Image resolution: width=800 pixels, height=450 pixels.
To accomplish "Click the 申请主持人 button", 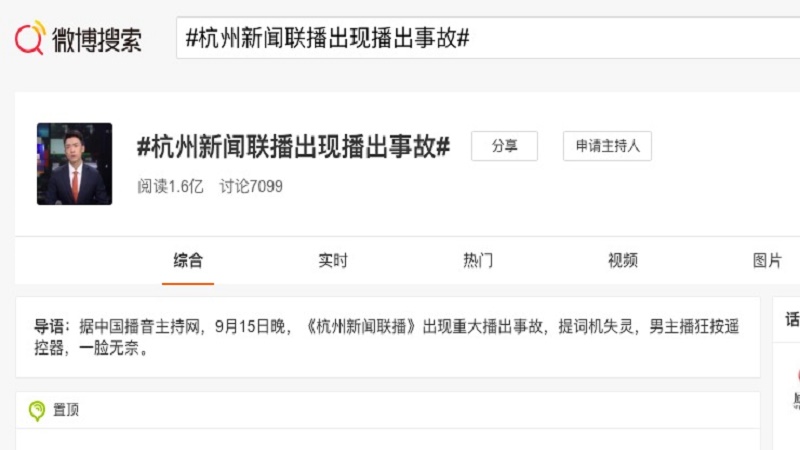I will click(x=607, y=146).
